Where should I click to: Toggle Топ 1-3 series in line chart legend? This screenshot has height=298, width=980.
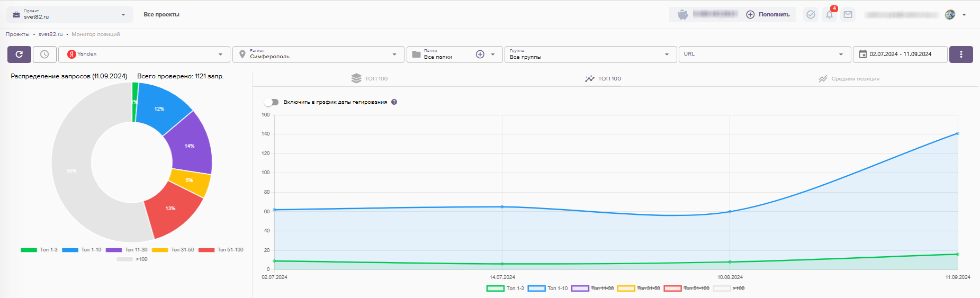click(505, 288)
